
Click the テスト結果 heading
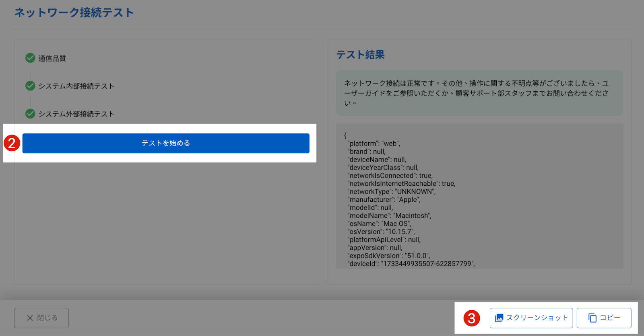coord(360,55)
